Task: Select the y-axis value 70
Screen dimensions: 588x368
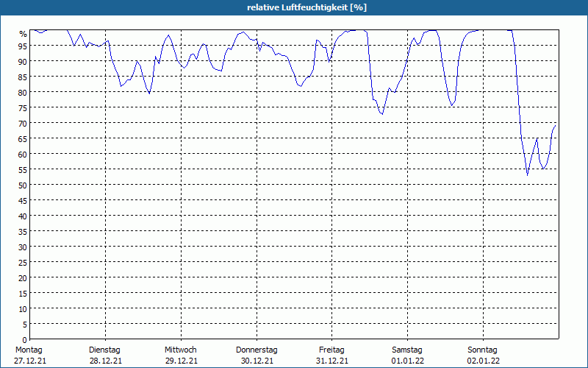Action: coord(23,123)
